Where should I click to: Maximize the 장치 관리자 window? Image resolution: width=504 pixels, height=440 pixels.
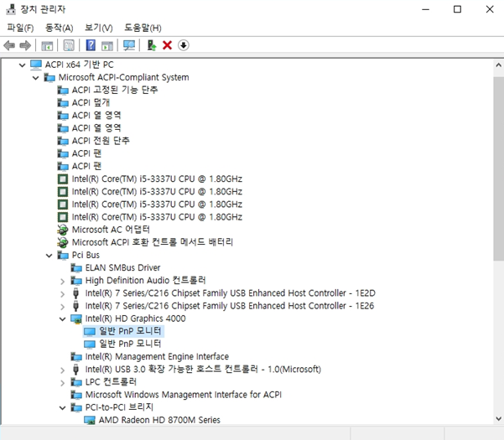tap(457, 9)
